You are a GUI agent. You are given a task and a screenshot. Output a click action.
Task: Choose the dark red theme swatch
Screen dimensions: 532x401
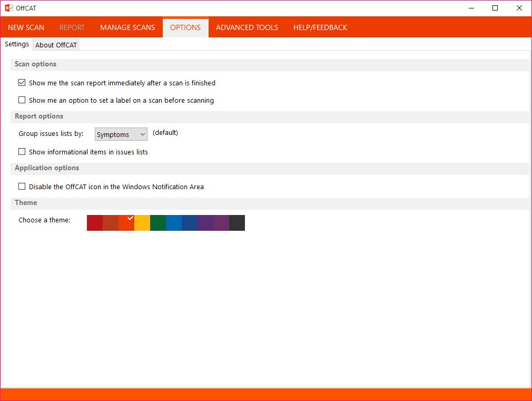[95, 223]
